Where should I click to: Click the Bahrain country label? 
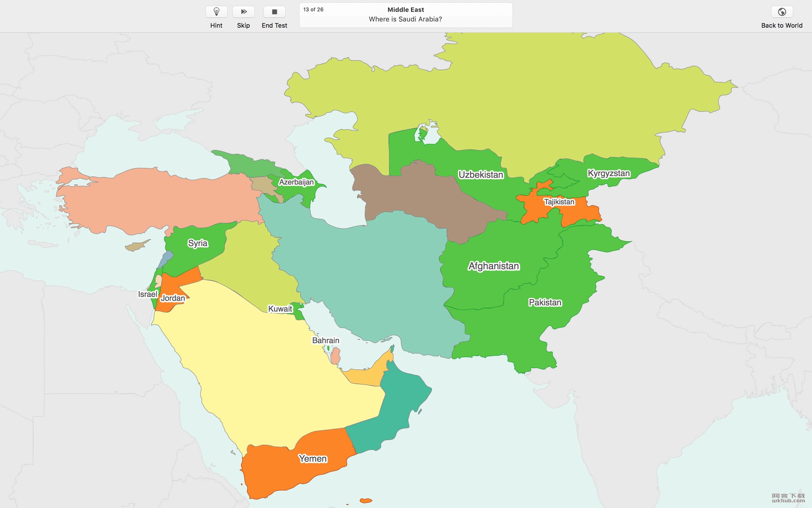coord(325,340)
